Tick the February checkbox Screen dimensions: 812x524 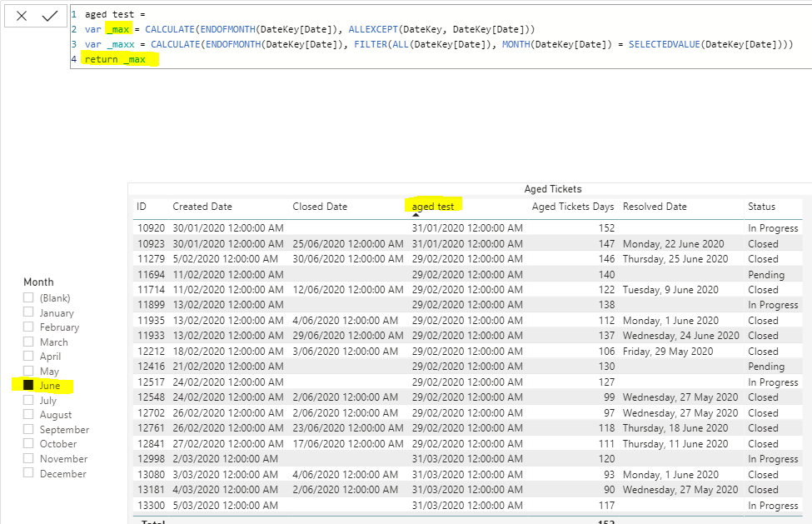(x=28, y=327)
